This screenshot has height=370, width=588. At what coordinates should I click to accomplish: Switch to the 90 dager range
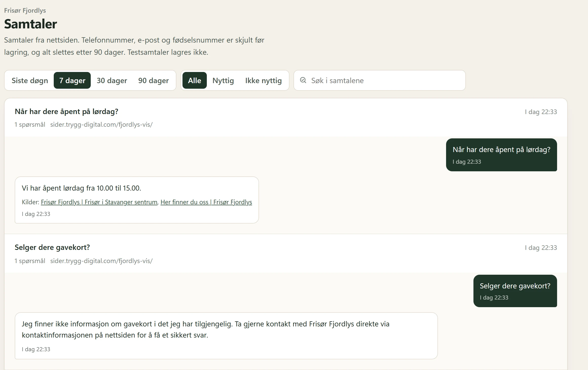point(153,80)
